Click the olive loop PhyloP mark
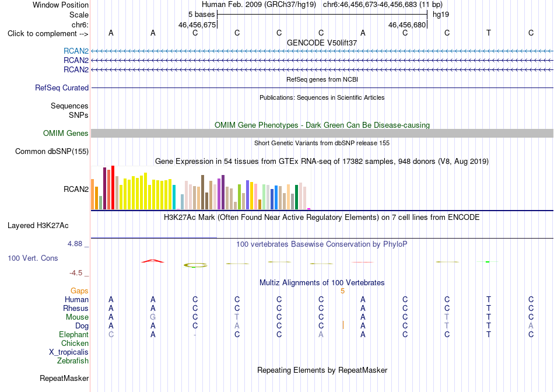Viewport: 554px width, 392px height. 195,265
